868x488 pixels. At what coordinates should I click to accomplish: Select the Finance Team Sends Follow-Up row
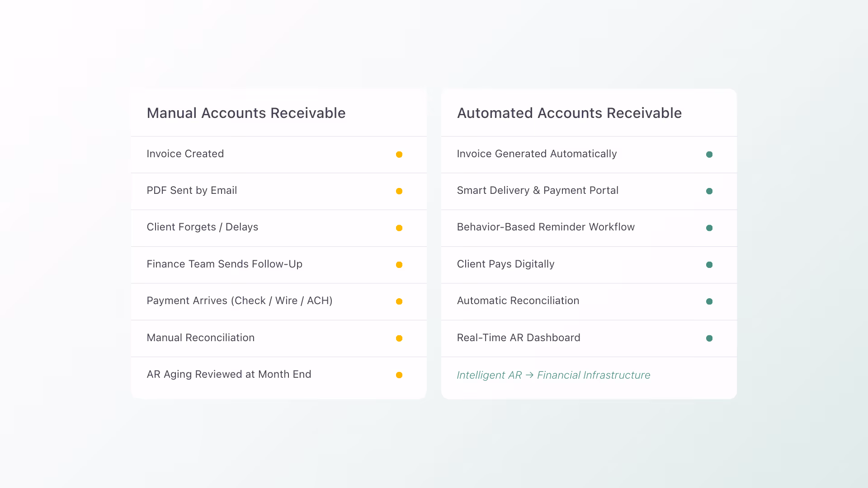[279, 265]
